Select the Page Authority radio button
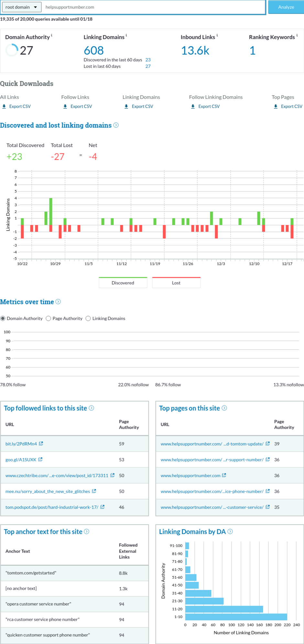Screen dimensions: 304x644 (x=49, y=318)
